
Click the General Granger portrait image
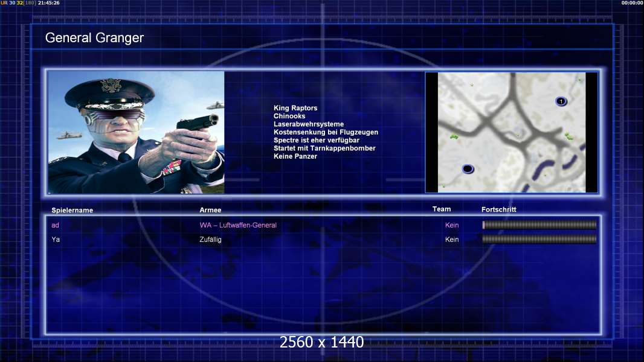(136, 132)
